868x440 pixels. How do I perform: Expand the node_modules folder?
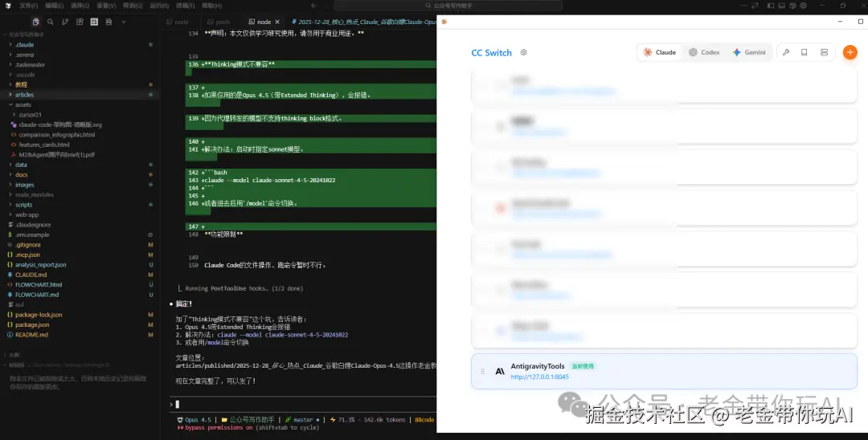click(x=35, y=194)
